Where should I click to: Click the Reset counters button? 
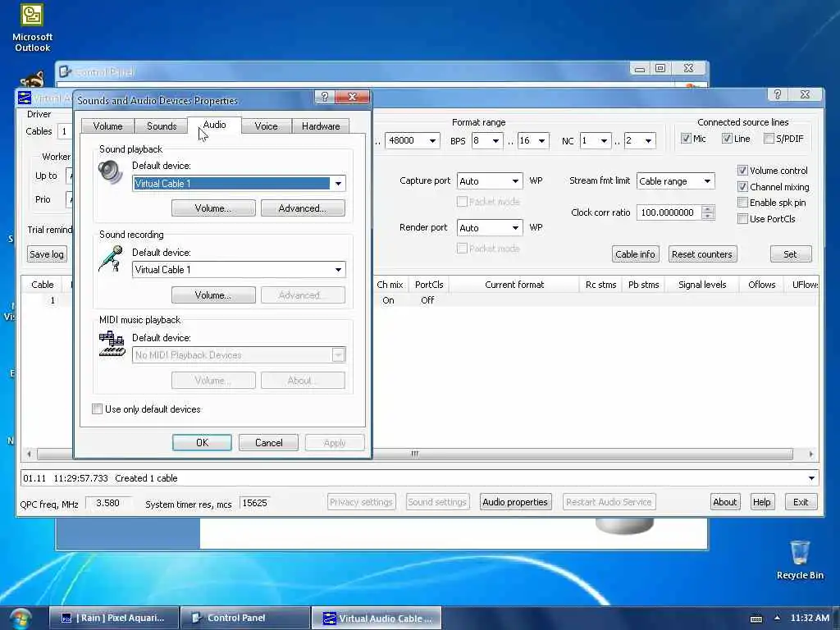click(x=702, y=254)
